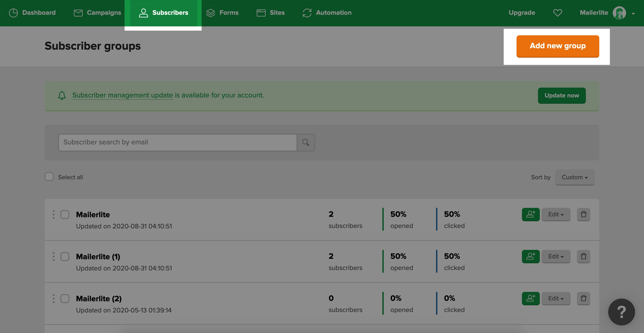Delete the Mailerlite (2) group

[x=583, y=298]
